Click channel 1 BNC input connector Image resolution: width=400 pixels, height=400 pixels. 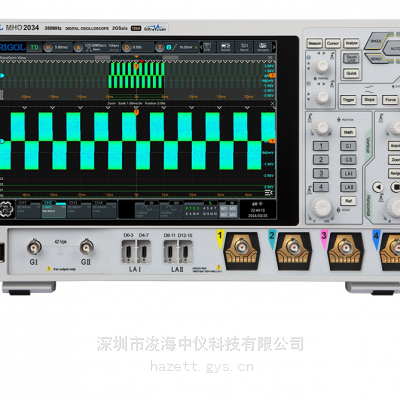pos(241,247)
